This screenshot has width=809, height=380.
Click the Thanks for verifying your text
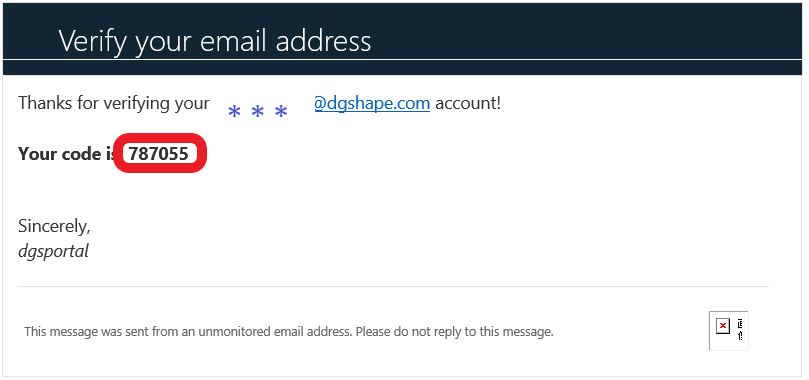[x=114, y=104]
